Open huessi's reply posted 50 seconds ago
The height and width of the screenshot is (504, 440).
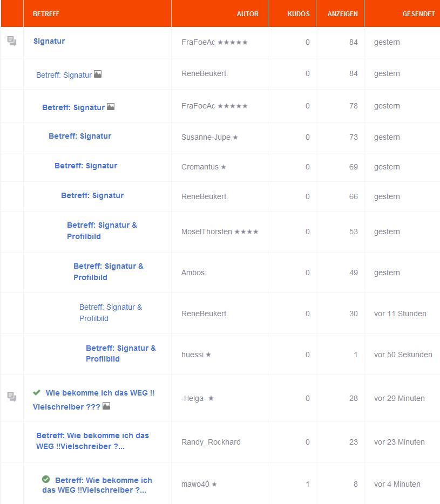tap(120, 353)
